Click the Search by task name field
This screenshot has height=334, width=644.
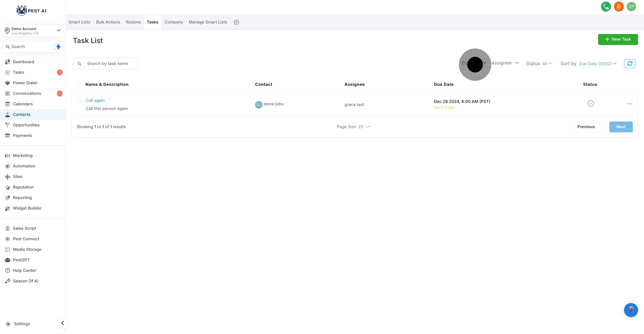(108, 64)
